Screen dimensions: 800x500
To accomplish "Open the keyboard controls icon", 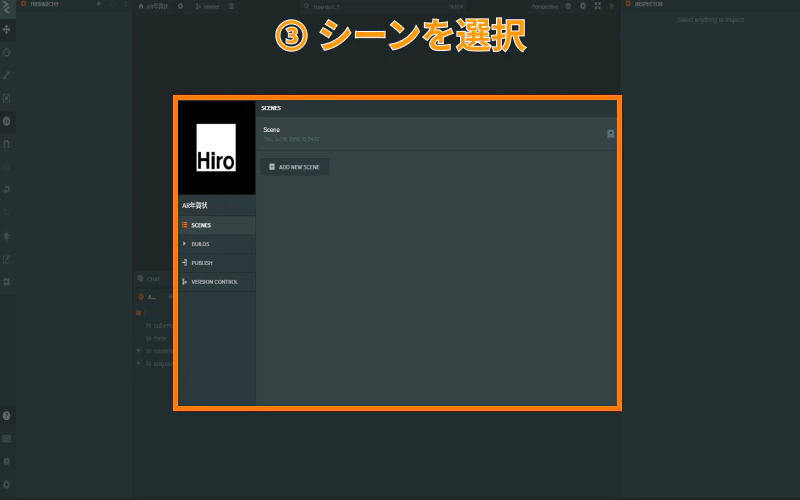I will click(7, 439).
